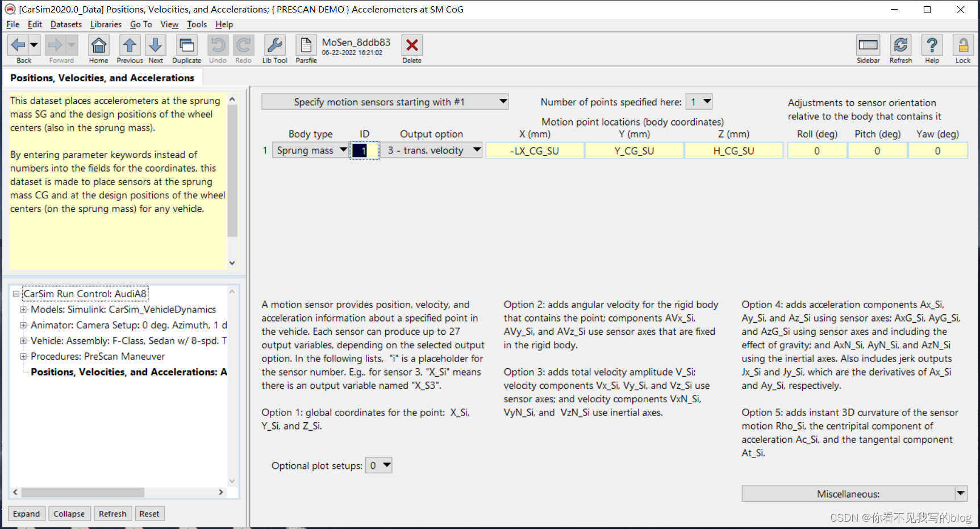Click the Expand button
The height and width of the screenshot is (529, 980).
pyautogui.click(x=27, y=514)
